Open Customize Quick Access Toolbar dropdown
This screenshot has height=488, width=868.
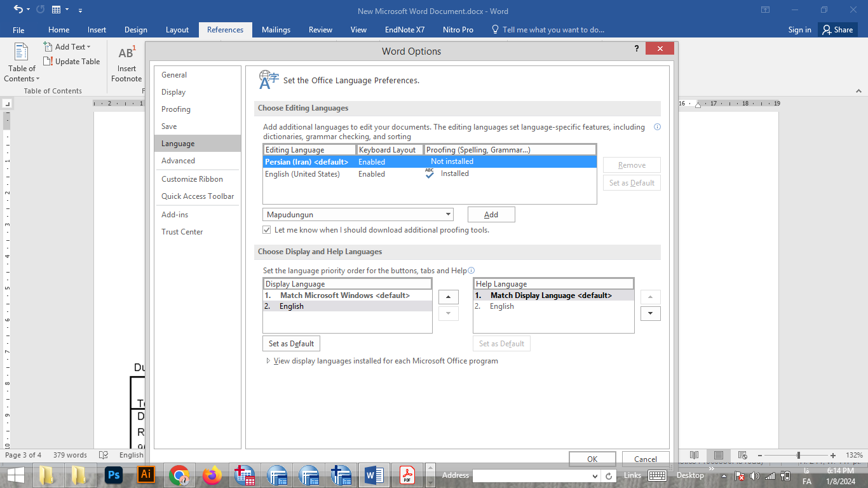pos(80,10)
